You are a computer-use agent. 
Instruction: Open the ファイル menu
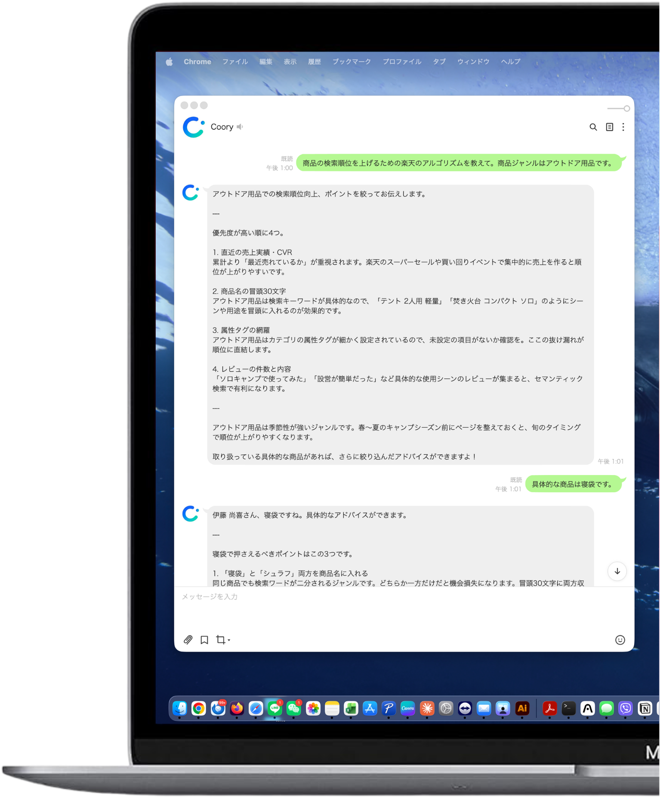(235, 62)
